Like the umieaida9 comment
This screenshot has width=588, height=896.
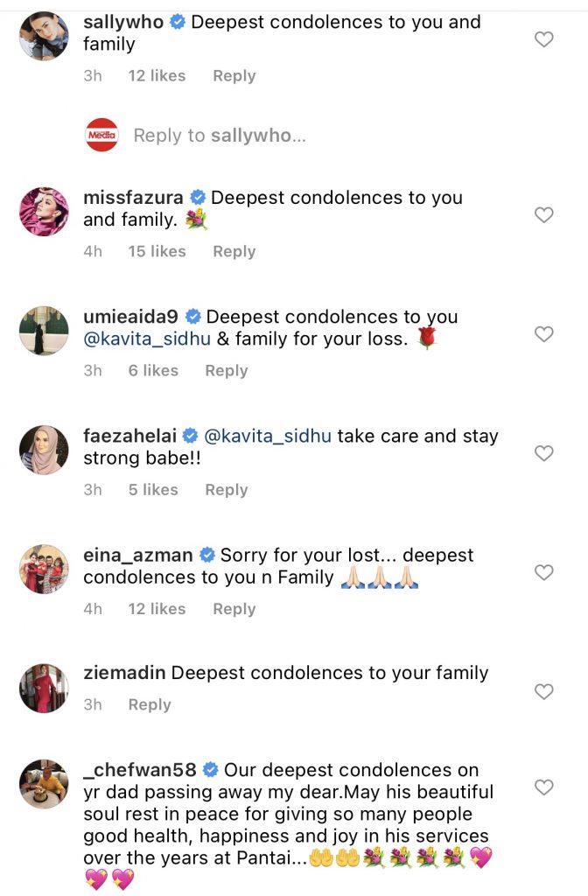544,333
